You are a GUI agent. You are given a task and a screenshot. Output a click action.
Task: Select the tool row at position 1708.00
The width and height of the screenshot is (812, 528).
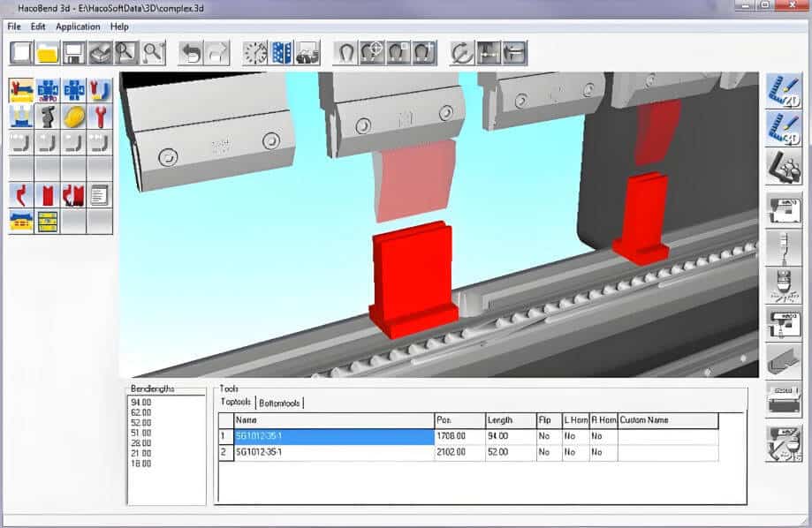[468, 436]
